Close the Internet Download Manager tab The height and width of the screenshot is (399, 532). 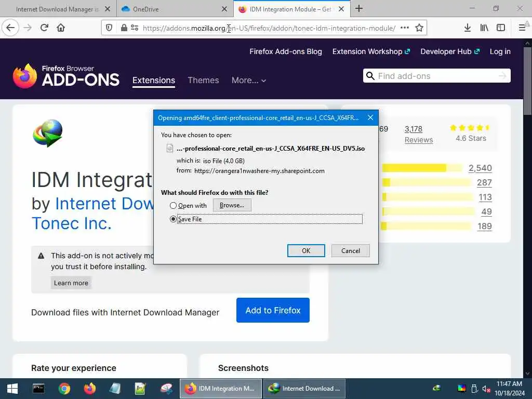(x=108, y=9)
